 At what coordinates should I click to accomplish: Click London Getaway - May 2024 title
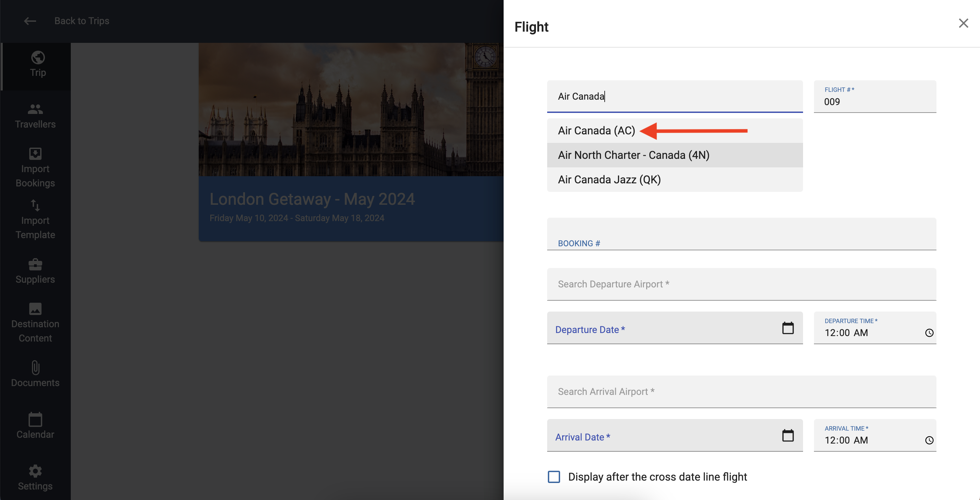[x=312, y=199]
